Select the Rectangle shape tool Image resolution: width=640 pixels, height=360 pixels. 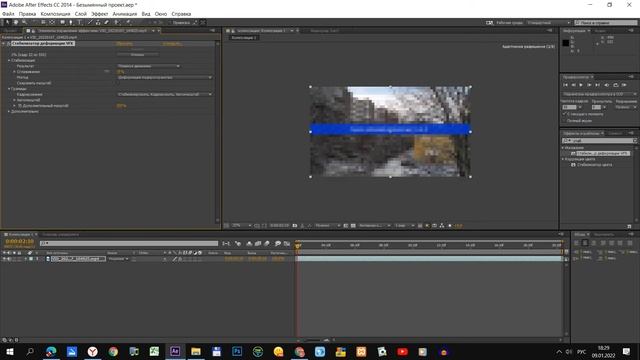[x=62, y=22]
